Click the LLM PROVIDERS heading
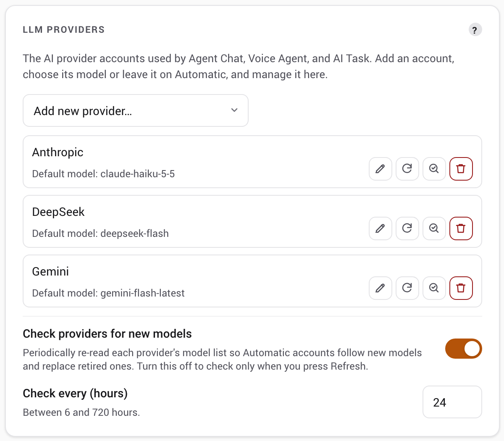 point(64,30)
